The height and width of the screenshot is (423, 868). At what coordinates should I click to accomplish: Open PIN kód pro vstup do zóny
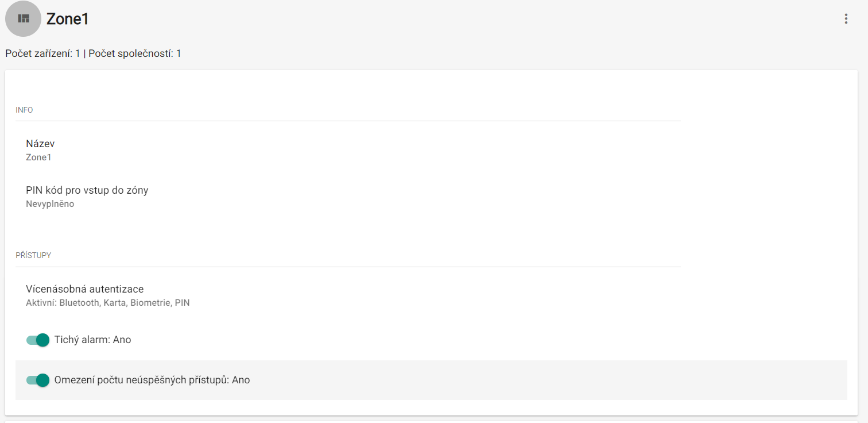pyautogui.click(x=348, y=196)
